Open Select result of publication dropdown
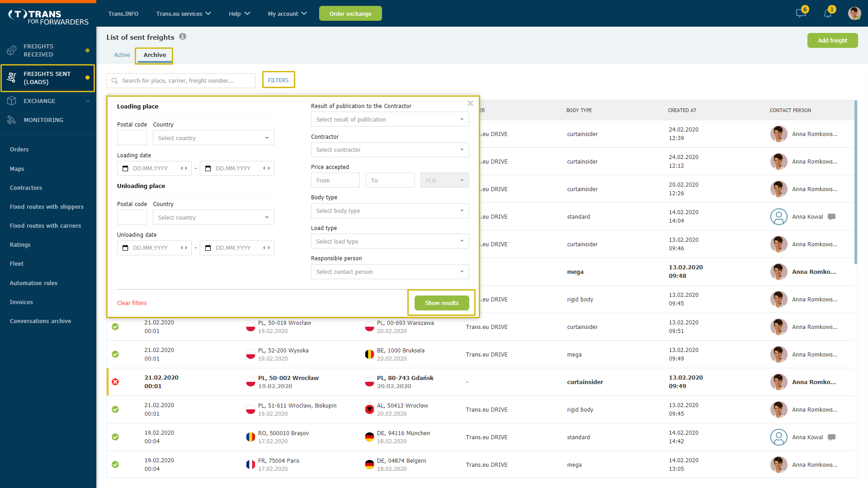 click(x=390, y=119)
